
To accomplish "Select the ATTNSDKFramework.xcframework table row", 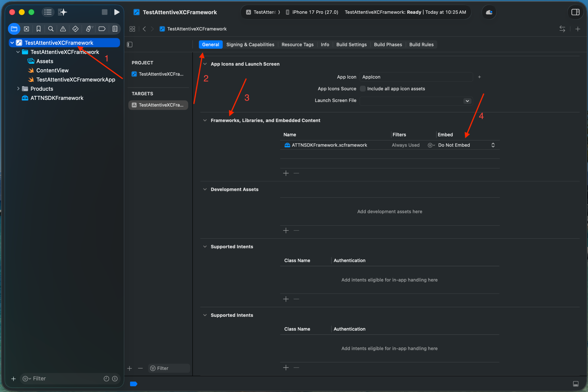I will [390, 145].
